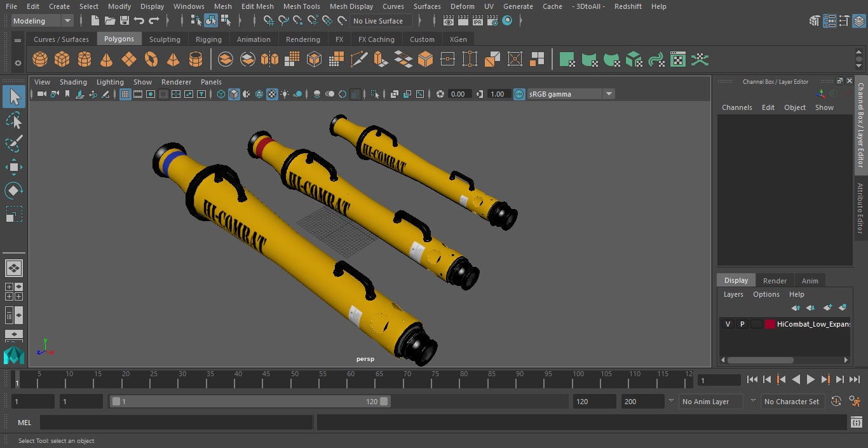Select the Paint Selection tool

point(13,144)
